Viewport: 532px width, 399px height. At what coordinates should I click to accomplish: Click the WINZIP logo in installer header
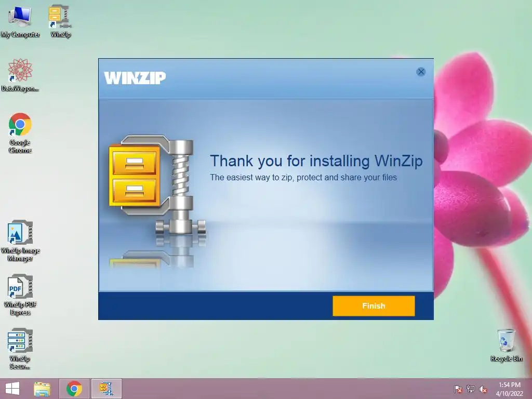(x=135, y=78)
